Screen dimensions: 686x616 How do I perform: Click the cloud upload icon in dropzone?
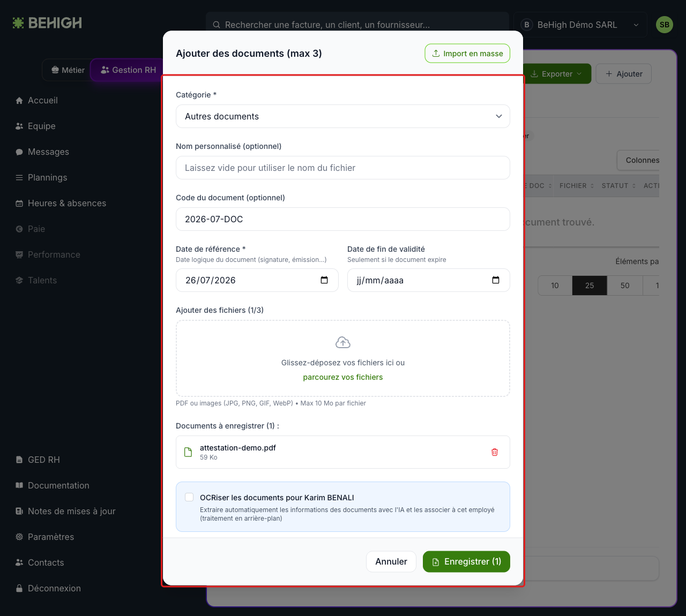click(343, 342)
